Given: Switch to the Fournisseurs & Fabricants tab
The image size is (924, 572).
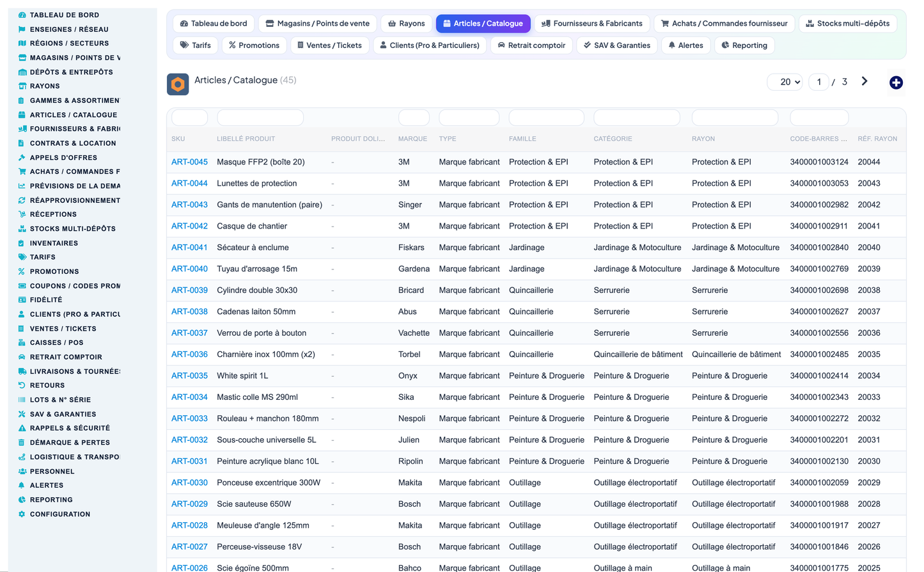Looking at the screenshot, I should pos(592,24).
